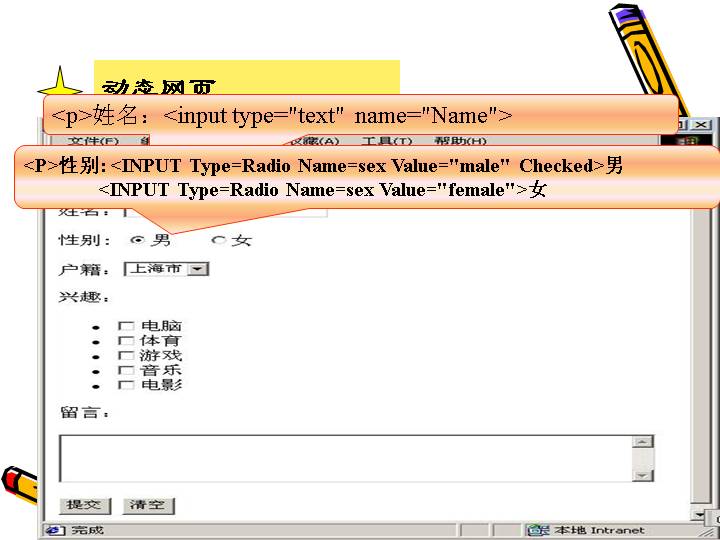Image resolution: width=720 pixels, height=540 pixels.
Task: Select the 女 radio button
Action: coord(217,241)
